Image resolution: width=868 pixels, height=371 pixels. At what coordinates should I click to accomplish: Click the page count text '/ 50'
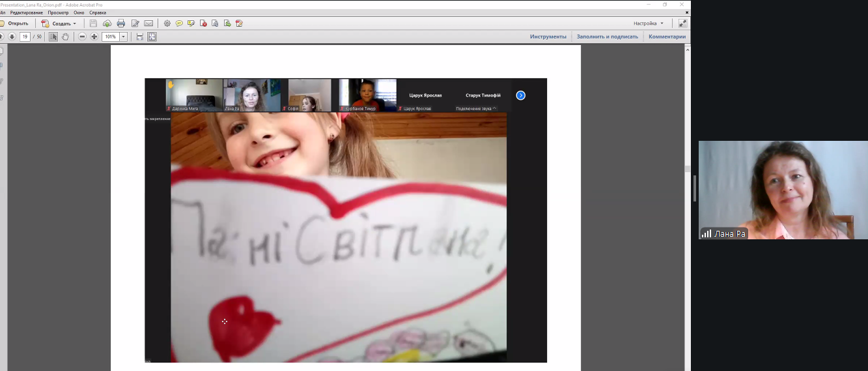(x=38, y=37)
